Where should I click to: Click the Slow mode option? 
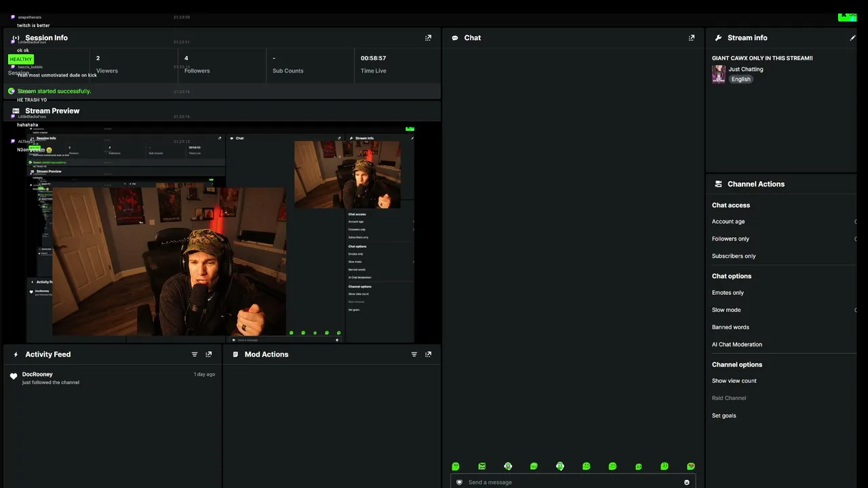click(x=726, y=310)
